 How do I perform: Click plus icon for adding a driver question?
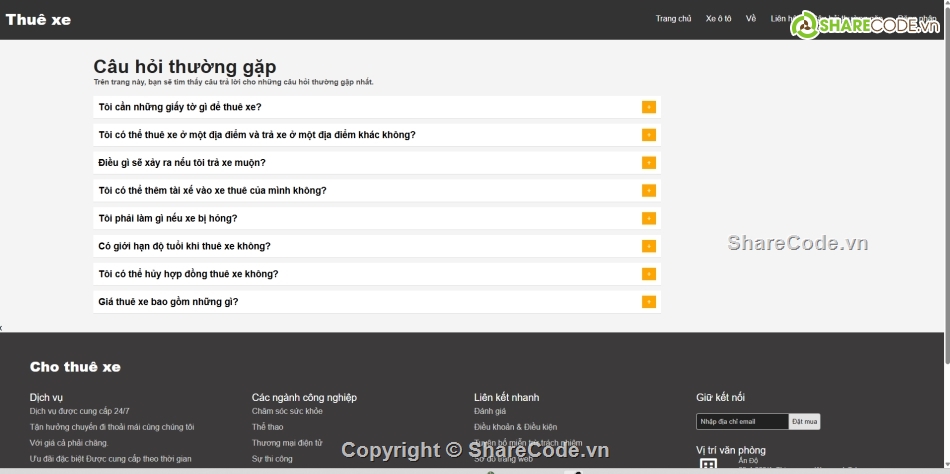pyautogui.click(x=648, y=190)
